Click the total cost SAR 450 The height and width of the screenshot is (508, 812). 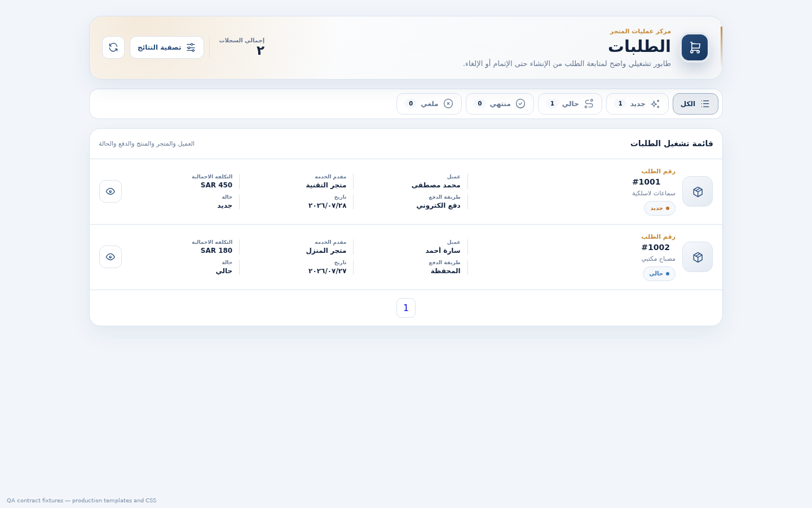(x=217, y=185)
